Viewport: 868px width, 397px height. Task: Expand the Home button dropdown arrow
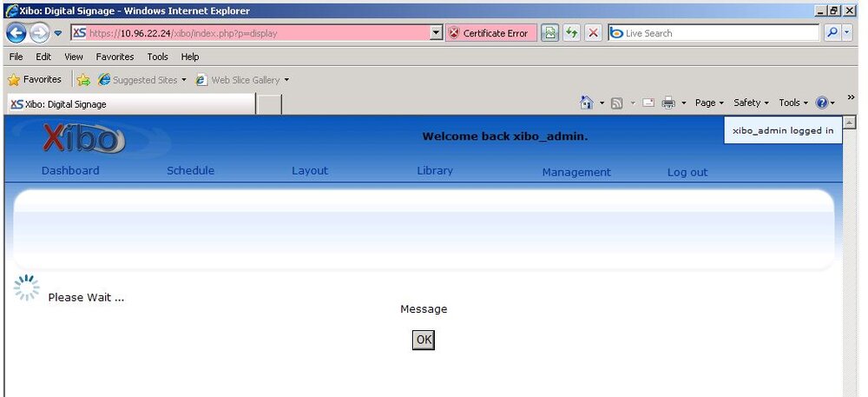602,103
